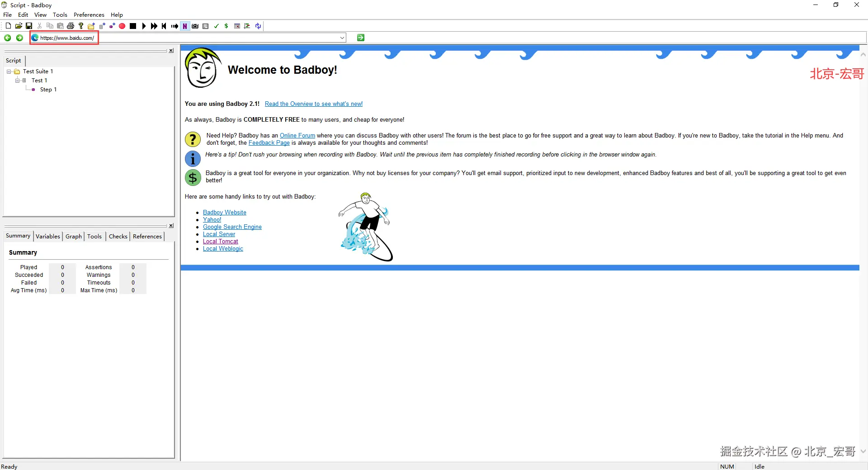Open the URL history dropdown arrow
Viewport: 868px width, 470px height.
point(342,38)
